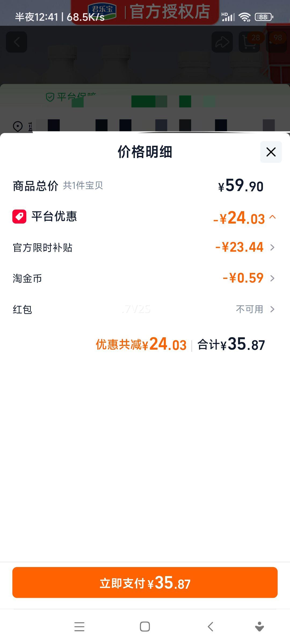Tap the location pin icon
290x644 pixels.
pos(18,126)
